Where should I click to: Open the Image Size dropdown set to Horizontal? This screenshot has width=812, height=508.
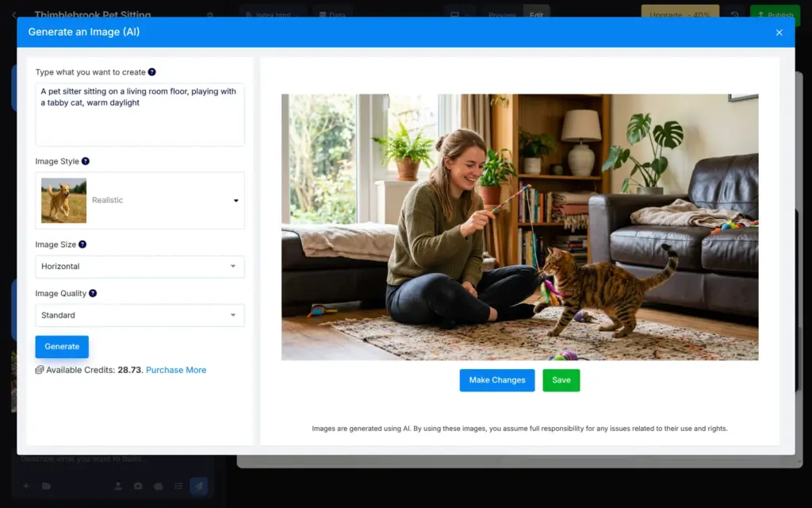pos(140,267)
